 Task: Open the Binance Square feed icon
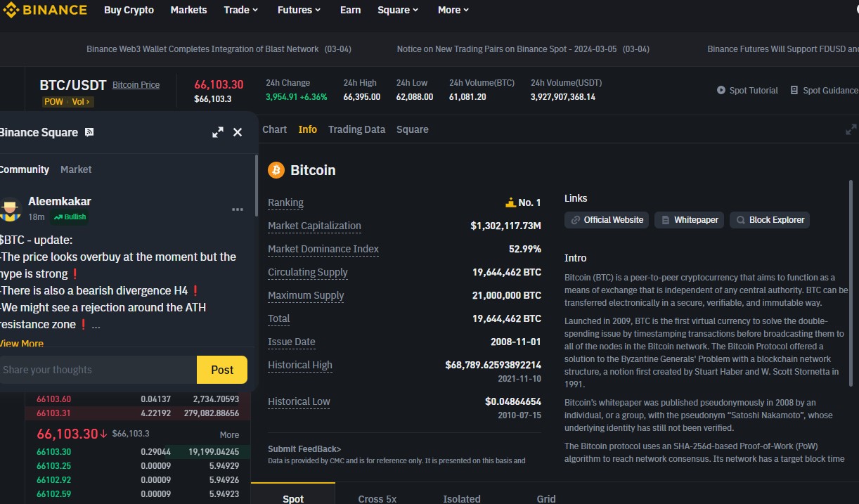89,132
